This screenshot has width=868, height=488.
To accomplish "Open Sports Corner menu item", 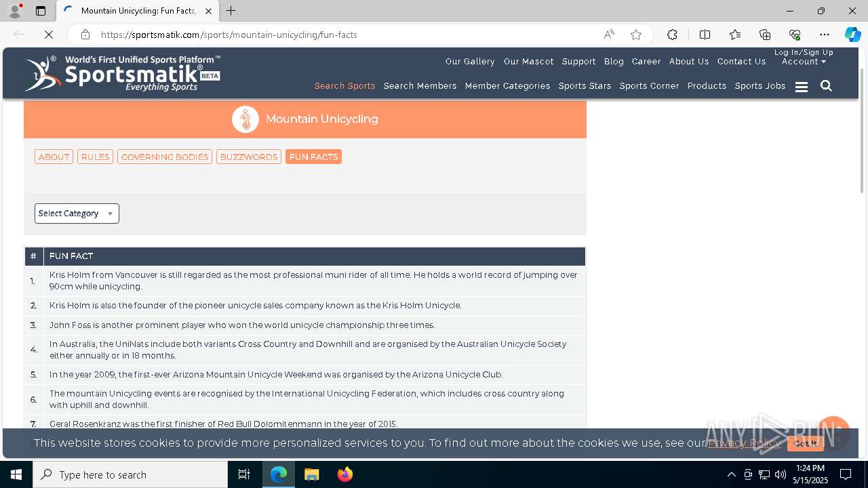I will pos(649,86).
